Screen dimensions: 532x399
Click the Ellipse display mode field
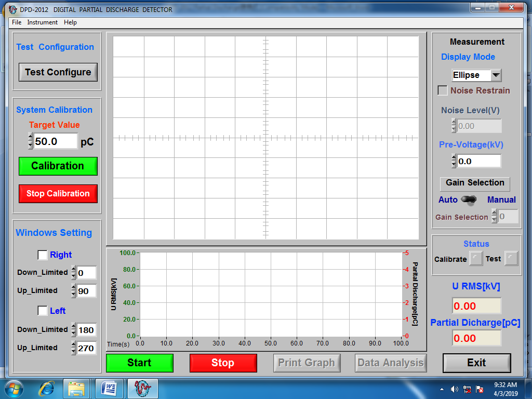click(x=472, y=75)
